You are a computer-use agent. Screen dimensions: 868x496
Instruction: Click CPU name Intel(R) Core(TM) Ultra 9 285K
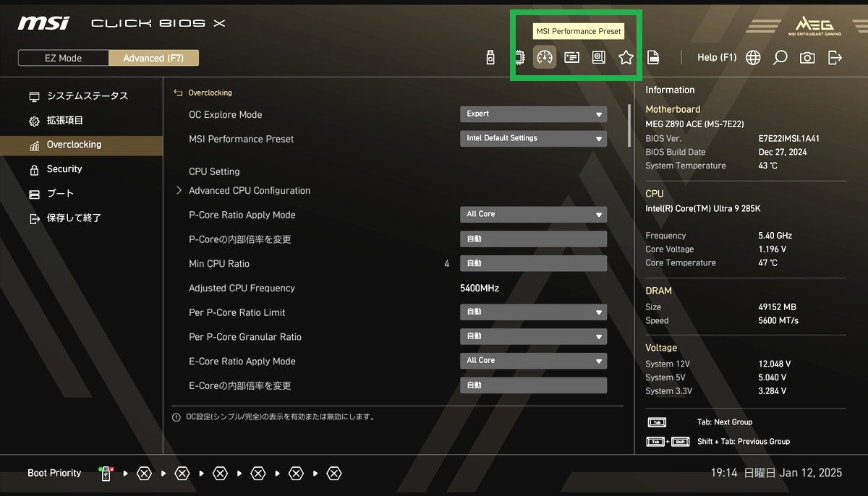point(703,209)
